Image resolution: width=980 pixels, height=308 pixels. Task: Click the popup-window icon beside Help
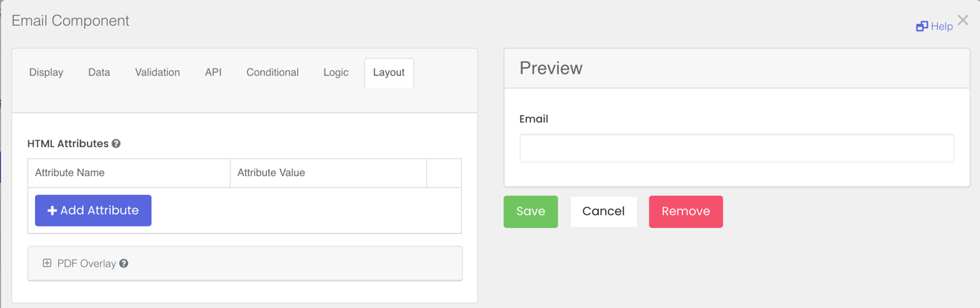922,27
